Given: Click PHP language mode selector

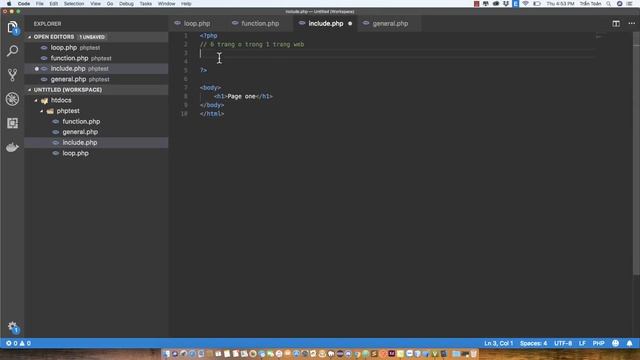Looking at the screenshot, I should coord(598,343).
